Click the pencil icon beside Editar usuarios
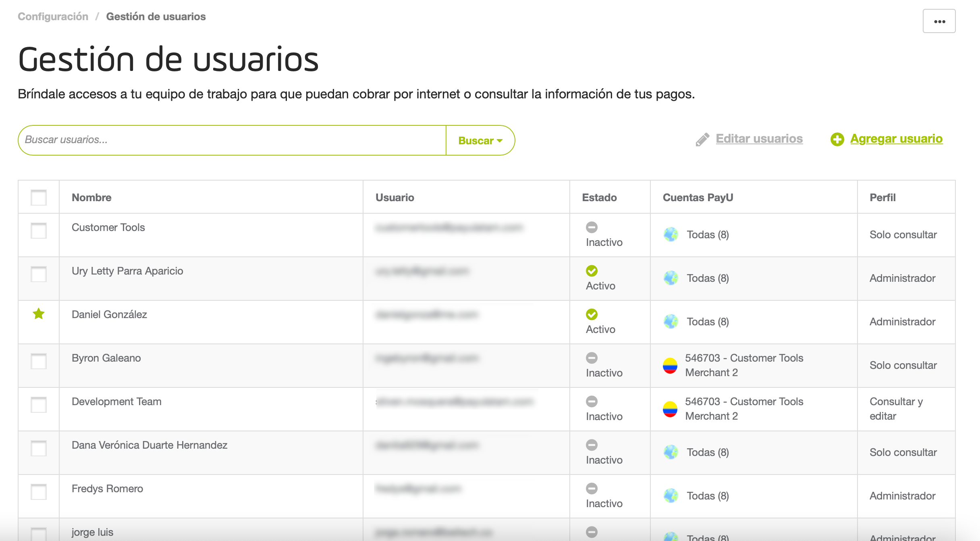 pyautogui.click(x=702, y=139)
